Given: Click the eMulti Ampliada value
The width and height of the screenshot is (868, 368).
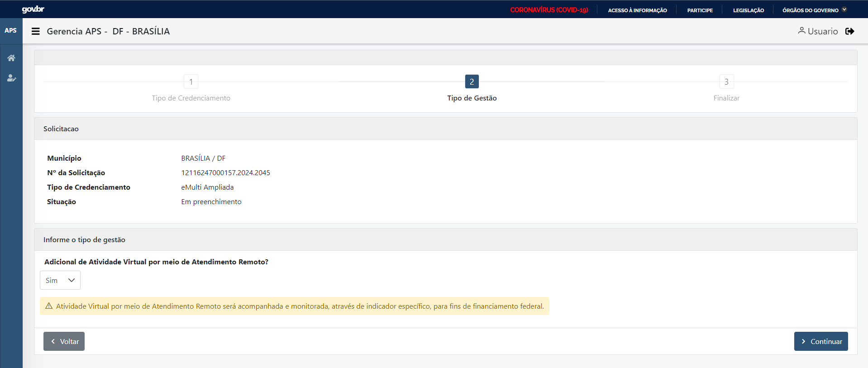Looking at the screenshot, I should [x=207, y=187].
